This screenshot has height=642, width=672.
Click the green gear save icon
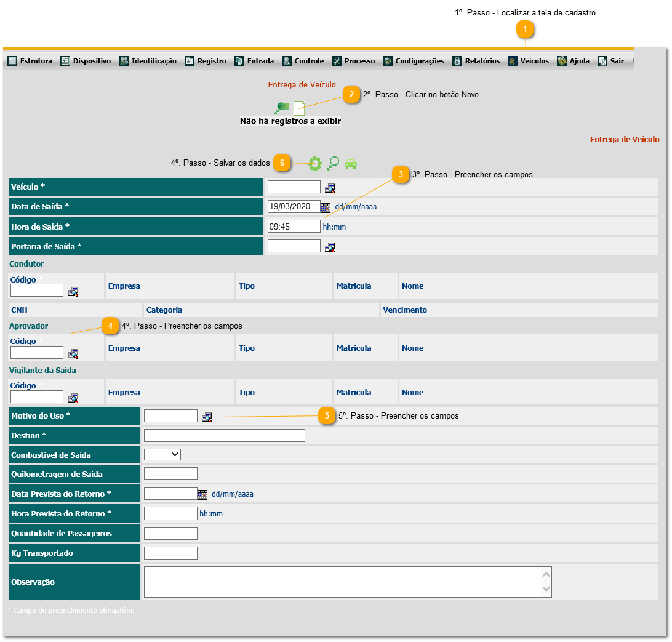click(x=315, y=163)
